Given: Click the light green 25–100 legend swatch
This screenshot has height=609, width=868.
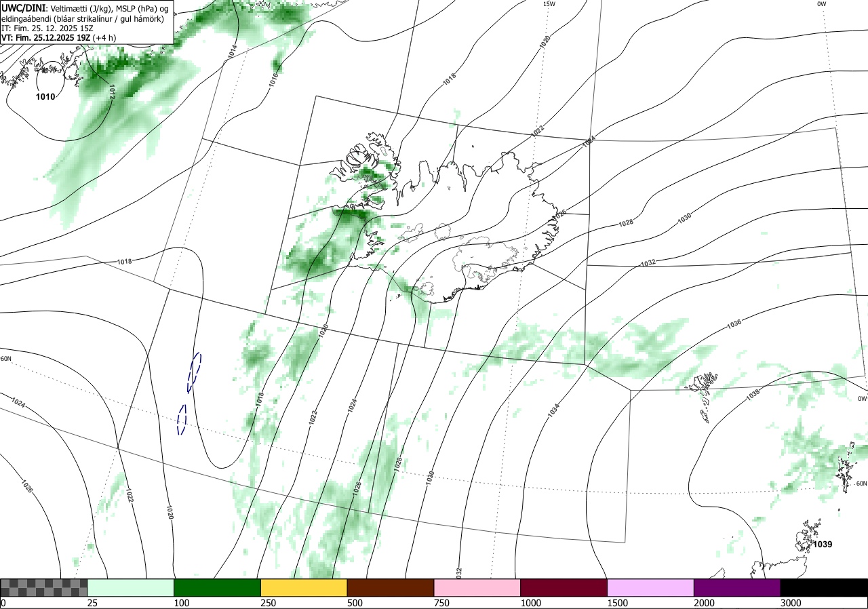Looking at the screenshot, I should tap(131, 587).
